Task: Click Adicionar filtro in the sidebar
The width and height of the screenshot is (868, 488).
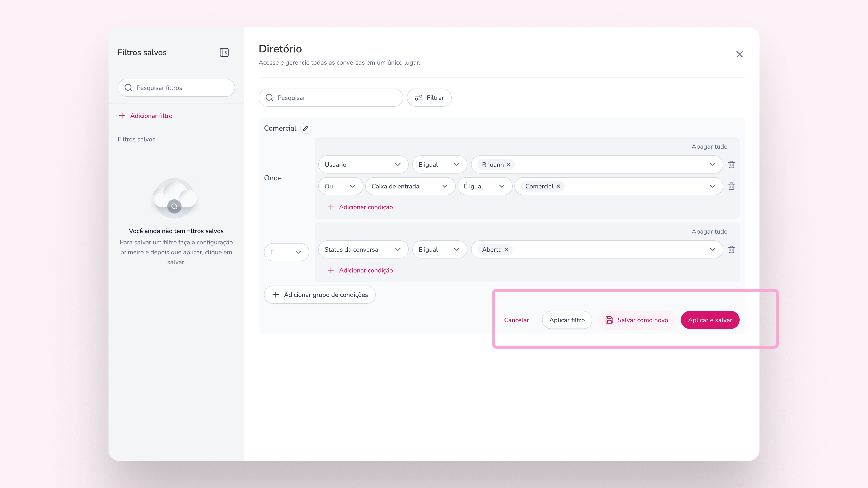Action: pos(146,116)
